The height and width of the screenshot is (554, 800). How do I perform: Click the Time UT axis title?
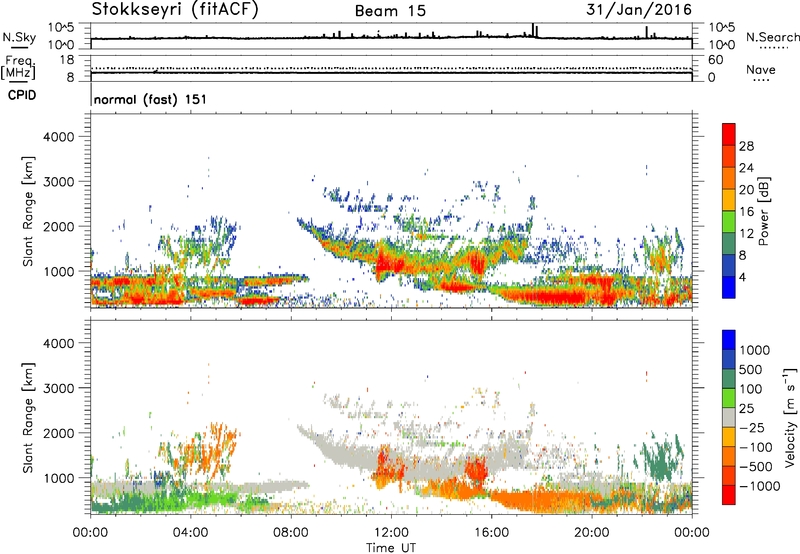tap(391, 548)
